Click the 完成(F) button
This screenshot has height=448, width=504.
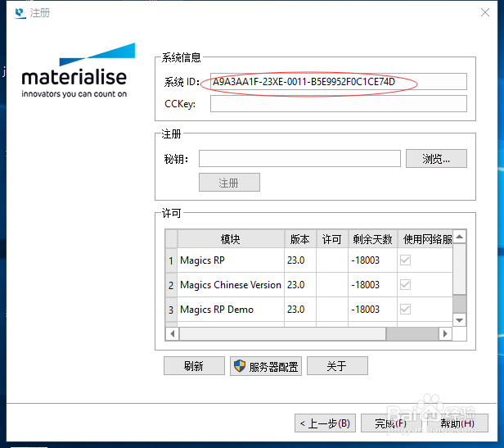[391, 423]
